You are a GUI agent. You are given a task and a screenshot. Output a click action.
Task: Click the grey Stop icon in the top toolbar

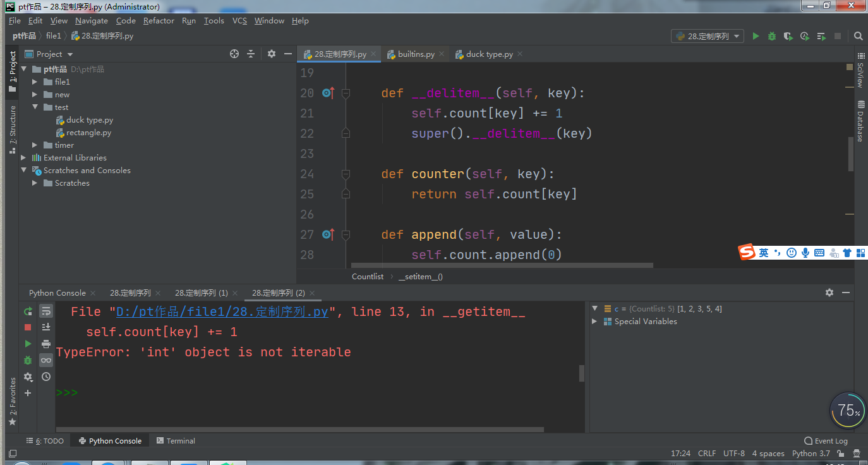(838, 37)
